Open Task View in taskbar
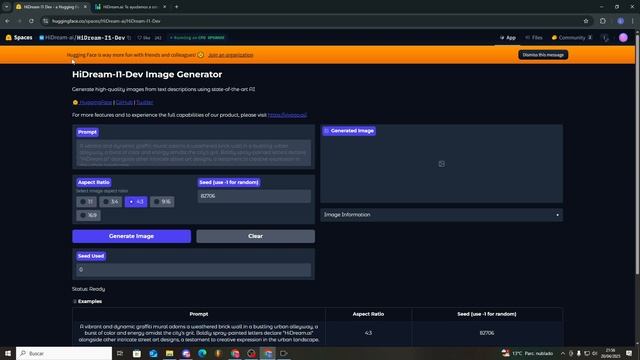This screenshot has width=640, height=360. pos(120,353)
